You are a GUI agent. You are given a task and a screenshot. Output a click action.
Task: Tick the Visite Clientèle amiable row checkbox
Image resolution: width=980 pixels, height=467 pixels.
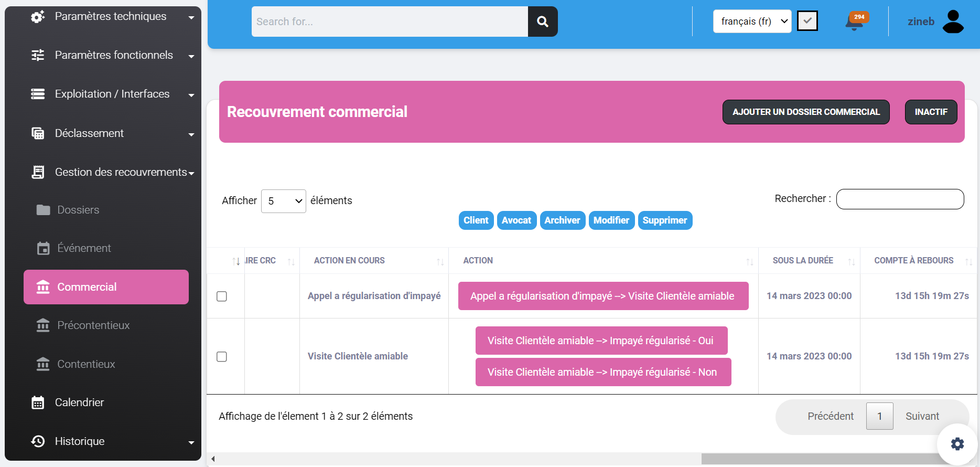(x=222, y=357)
